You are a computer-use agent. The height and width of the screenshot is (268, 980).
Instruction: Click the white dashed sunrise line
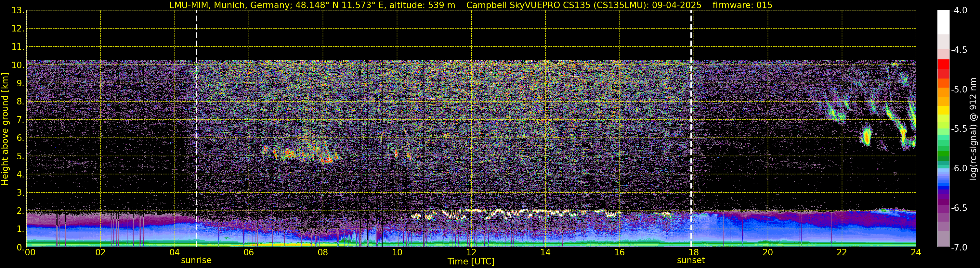click(196, 129)
